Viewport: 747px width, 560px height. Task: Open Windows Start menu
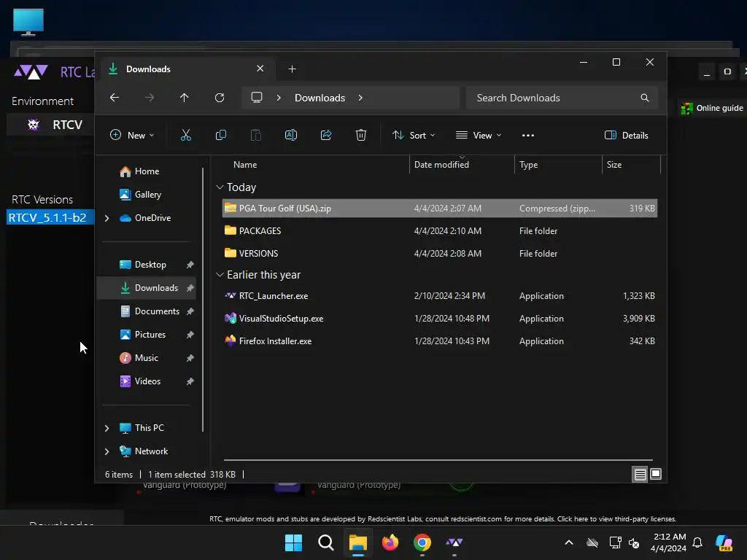click(293, 542)
